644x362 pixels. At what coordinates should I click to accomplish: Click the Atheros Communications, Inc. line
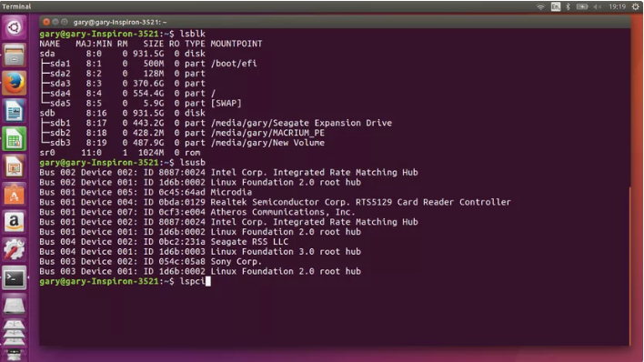pyautogui.click(x=197, y=212)
